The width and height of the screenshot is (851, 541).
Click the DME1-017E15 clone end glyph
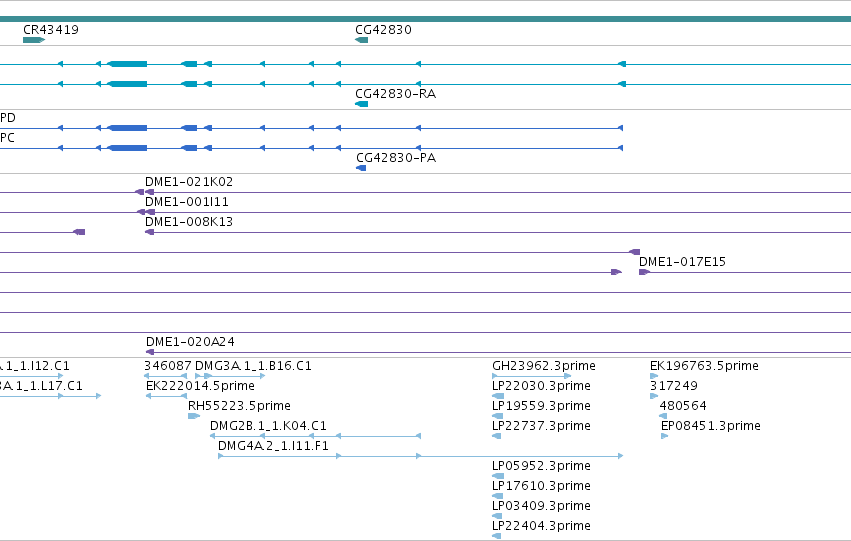click(x=644, y=272)
